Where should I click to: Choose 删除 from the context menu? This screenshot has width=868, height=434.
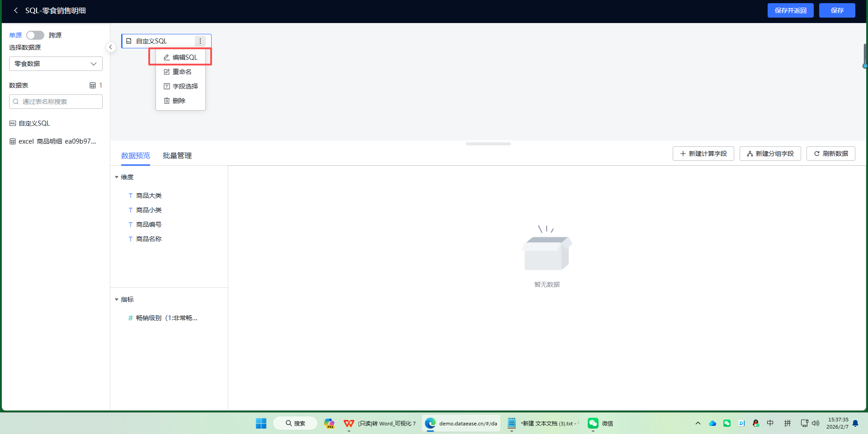click(x=180, y=101)
